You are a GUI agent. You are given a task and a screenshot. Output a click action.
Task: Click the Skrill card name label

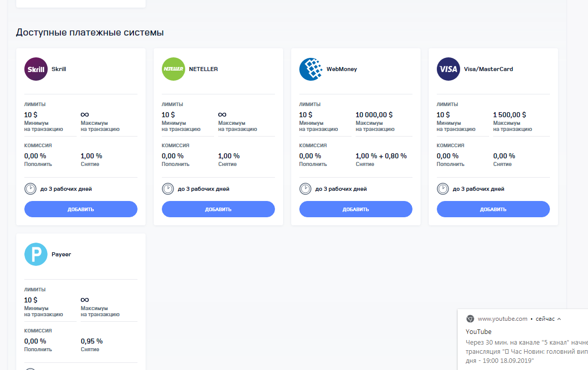point(59,69)
